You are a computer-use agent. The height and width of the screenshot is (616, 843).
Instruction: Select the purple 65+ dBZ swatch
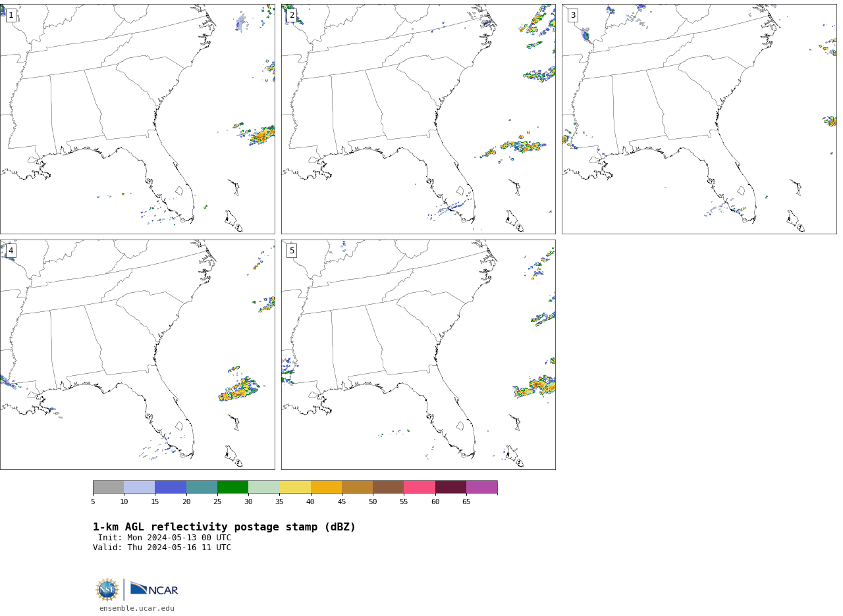[x=481, y=487]
